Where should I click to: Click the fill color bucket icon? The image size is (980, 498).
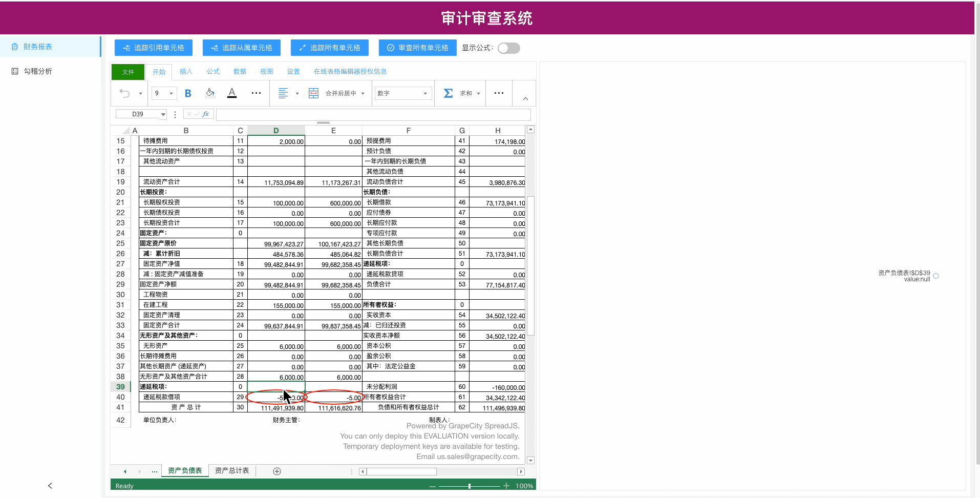pos(210,93)
